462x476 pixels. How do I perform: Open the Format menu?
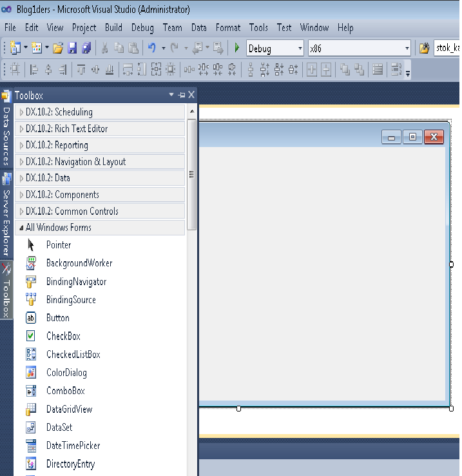[x=228, y=28]
